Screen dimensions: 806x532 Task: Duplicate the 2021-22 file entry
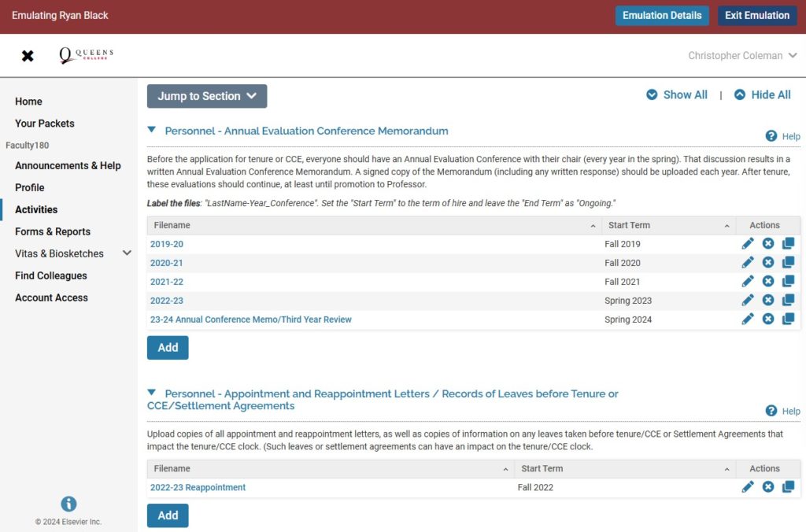pos(788,282)
